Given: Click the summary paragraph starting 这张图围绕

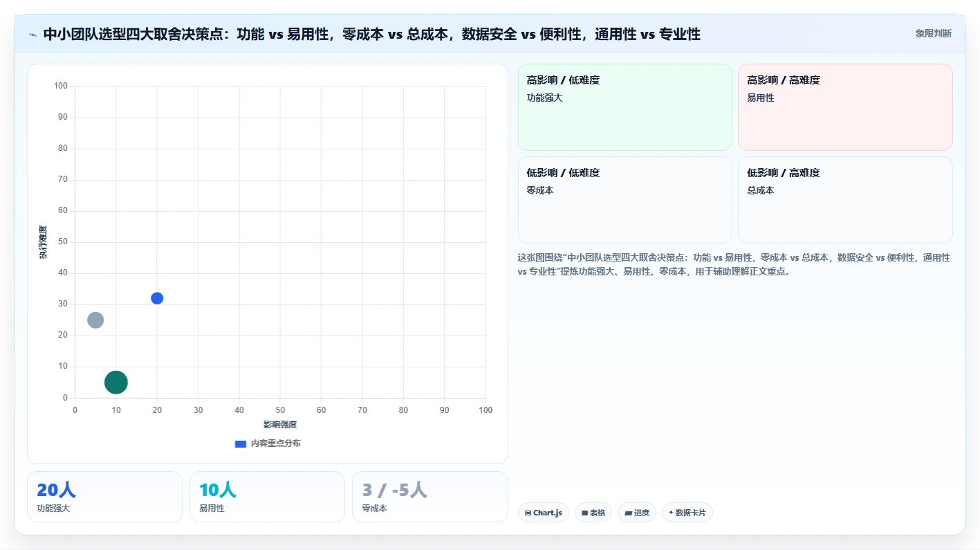Looking at the screenshot, I should (x=734, y=264).
